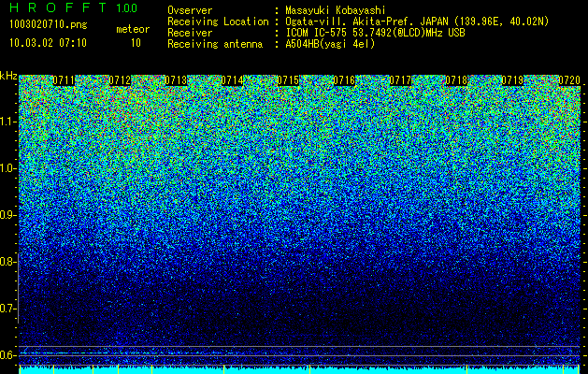Click the 1.1 frequency axis label
Viewport: 588px width, 374px height.
point(8,122)
